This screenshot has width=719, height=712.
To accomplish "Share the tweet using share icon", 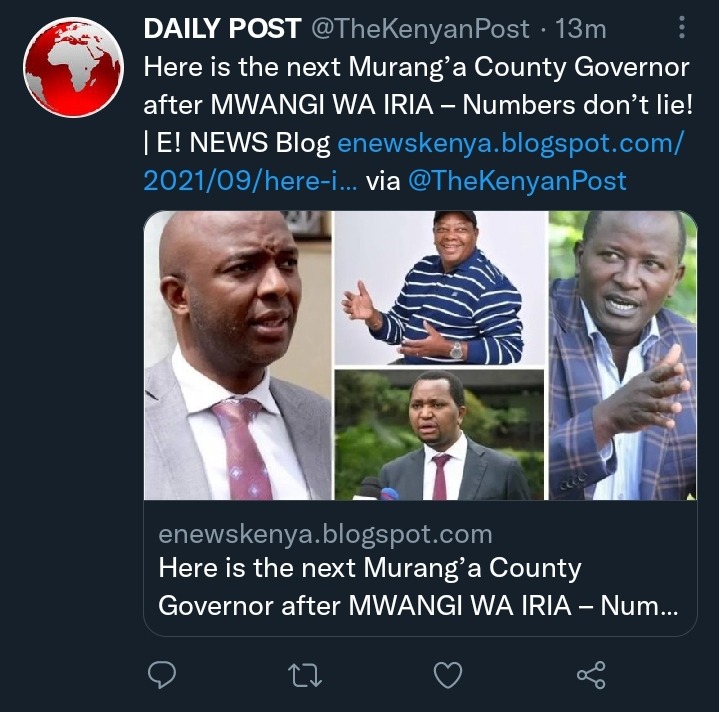I will 591,675.
